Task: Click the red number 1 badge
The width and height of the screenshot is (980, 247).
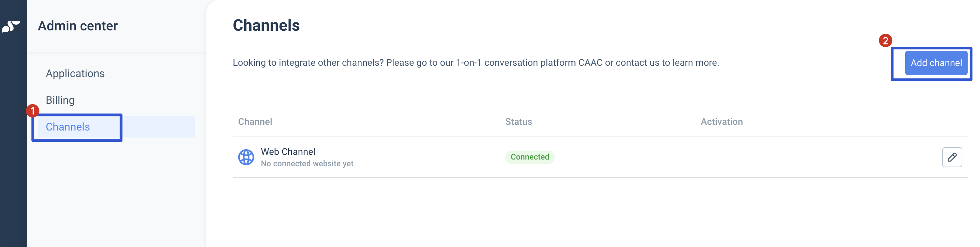Action: tap(33, 111)
